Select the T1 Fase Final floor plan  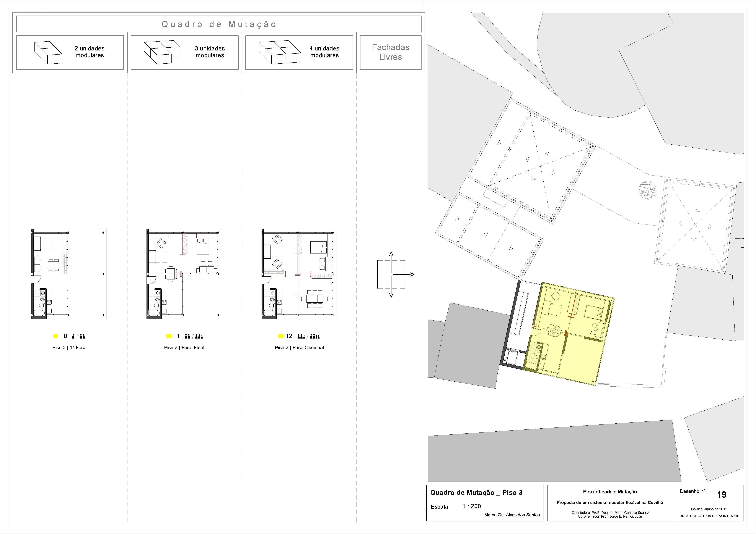tap(184, 274)
